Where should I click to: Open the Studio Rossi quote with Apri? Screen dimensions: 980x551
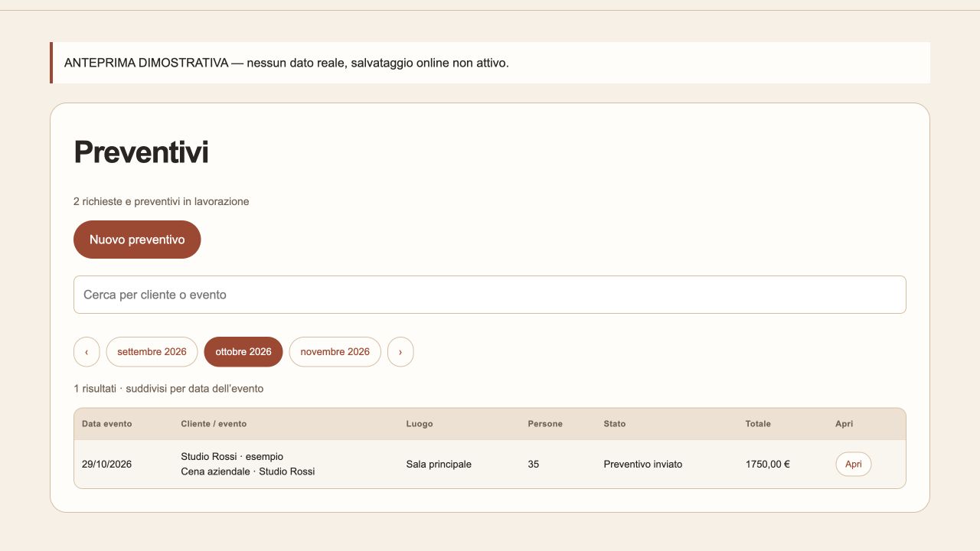(853, 464)
